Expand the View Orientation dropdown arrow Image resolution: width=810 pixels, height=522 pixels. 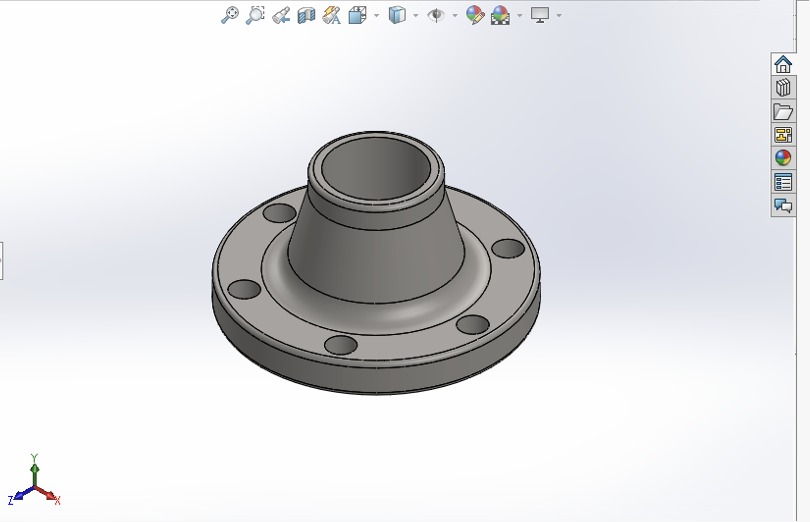pos(376,16)
